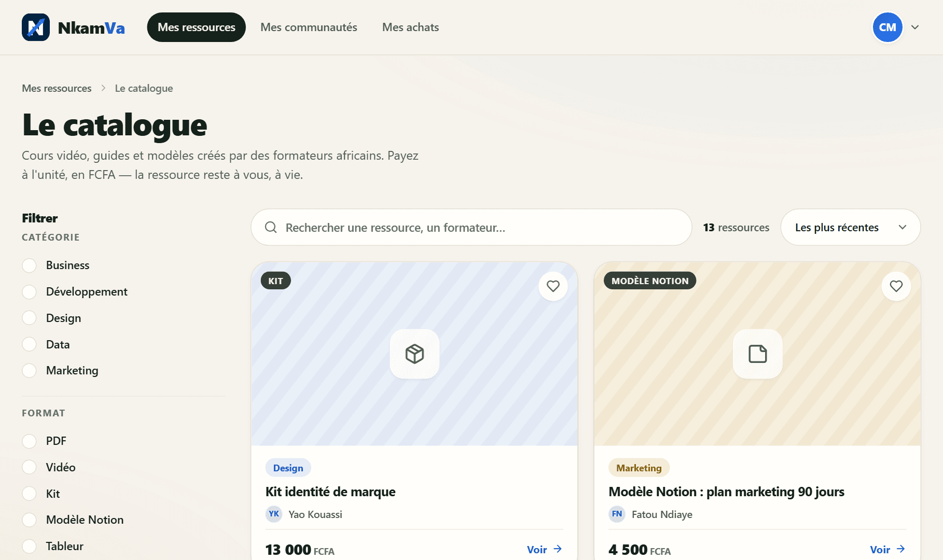Click the NkamVa logo icon
This screenshot has height=560, width=943.
[36, 27]
